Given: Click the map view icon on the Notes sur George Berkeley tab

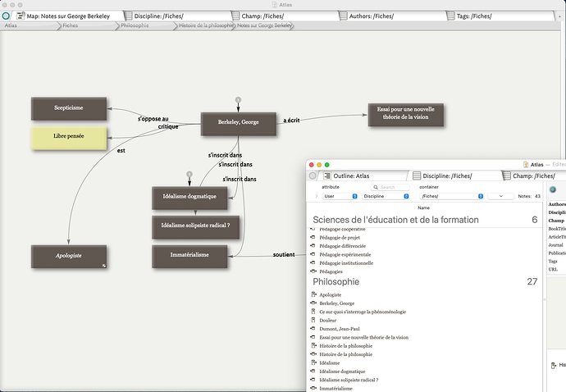Looking at the screenshot, I should 21,16.
